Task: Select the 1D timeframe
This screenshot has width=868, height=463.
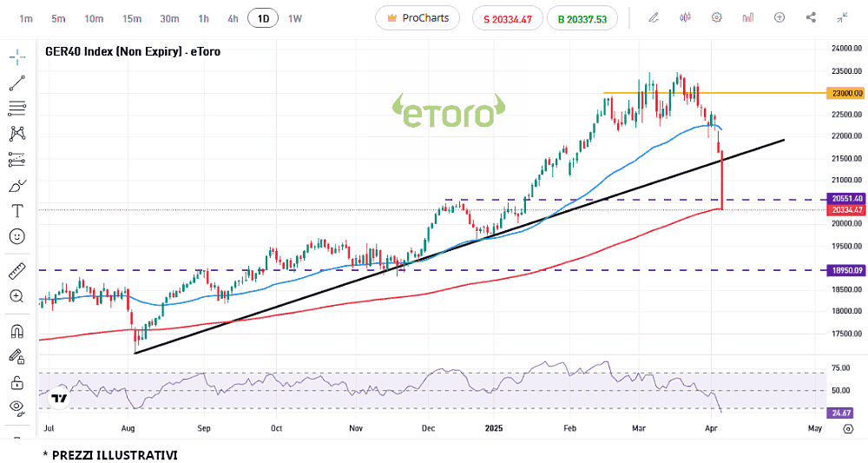Action: click(x=263, y=19)
